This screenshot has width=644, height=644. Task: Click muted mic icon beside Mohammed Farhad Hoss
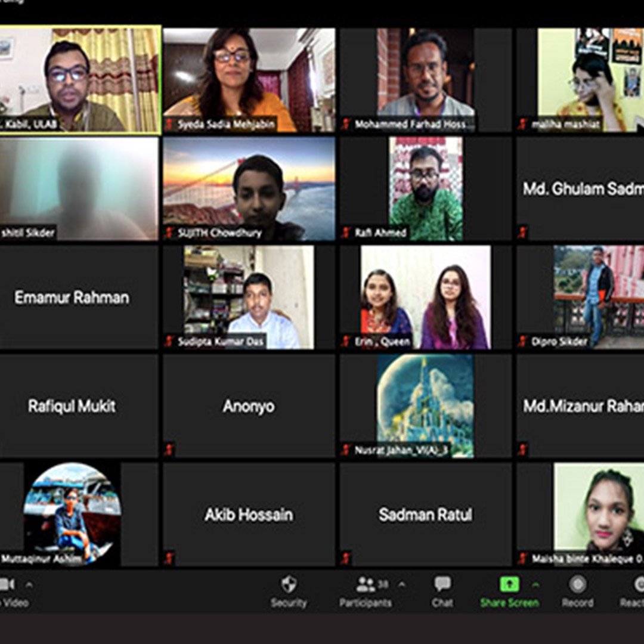coord(346,124)
